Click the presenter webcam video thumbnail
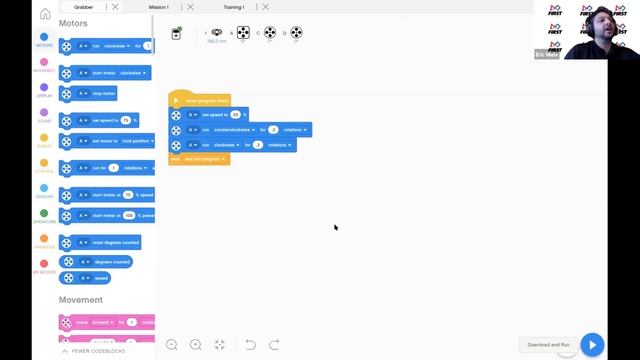The height and width of the screenshot is (360, 640). pyautogui.click(x=587, y=30)
